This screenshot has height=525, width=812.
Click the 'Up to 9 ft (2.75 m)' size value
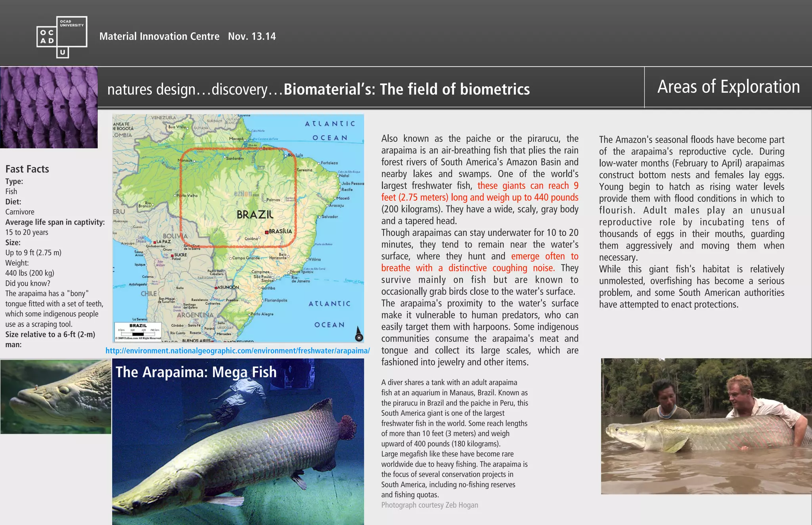pyautogui.click(x=33, y=253)
